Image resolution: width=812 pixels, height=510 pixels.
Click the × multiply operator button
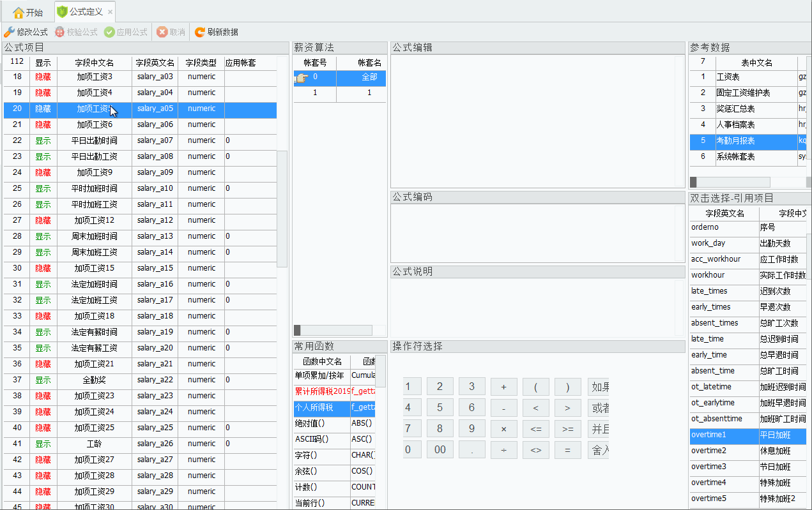(x=504, y=429)
